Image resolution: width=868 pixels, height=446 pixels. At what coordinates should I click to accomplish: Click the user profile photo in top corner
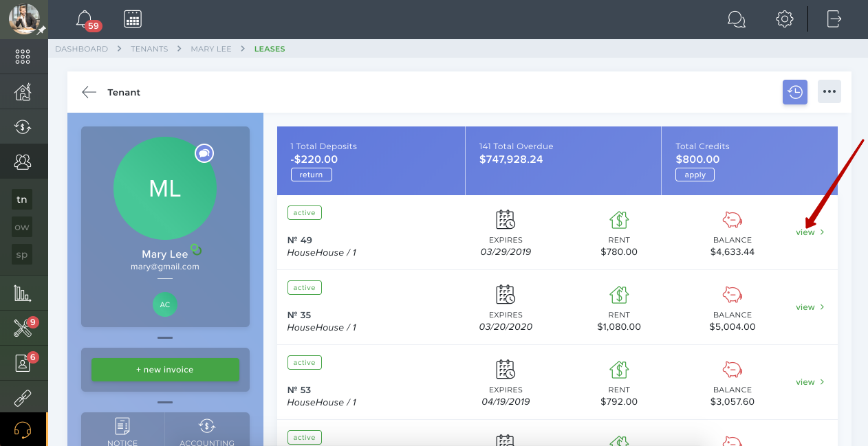[x=24, y=18]
